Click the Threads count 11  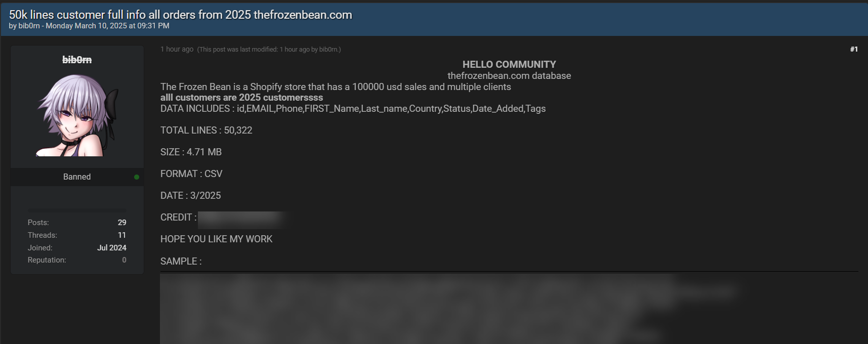click(x=122, y=235)
